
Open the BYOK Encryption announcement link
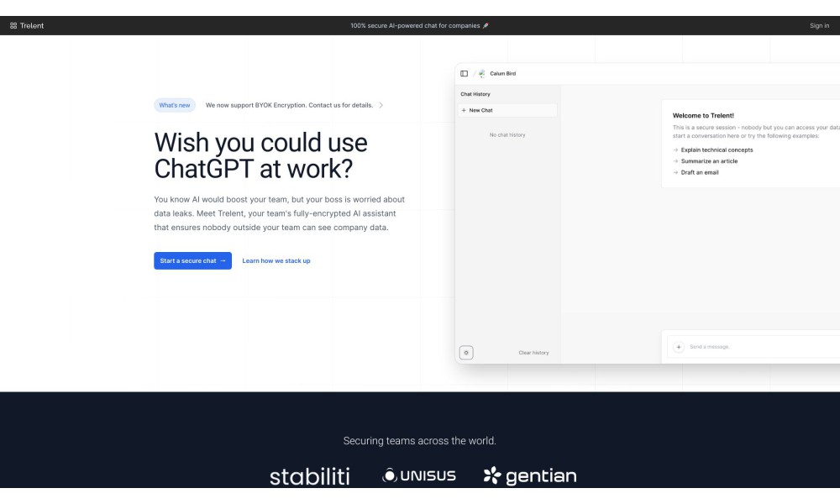tap(289, 105)
